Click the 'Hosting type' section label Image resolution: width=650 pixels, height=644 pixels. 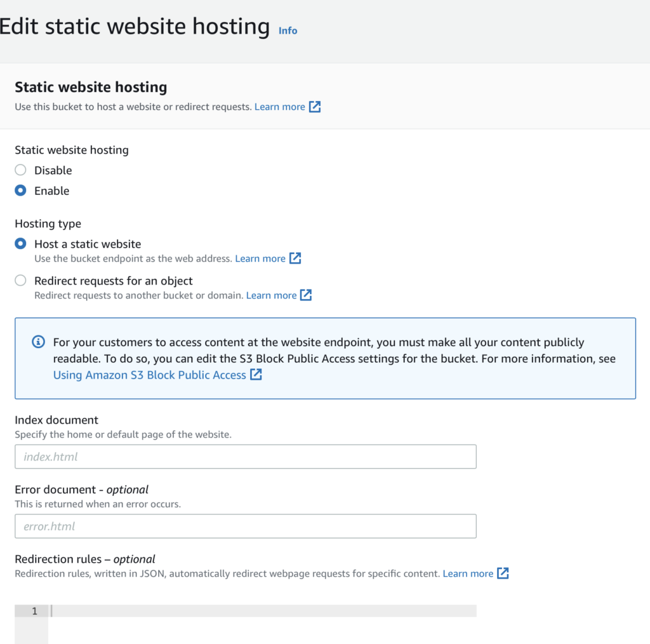click(48, 224)
